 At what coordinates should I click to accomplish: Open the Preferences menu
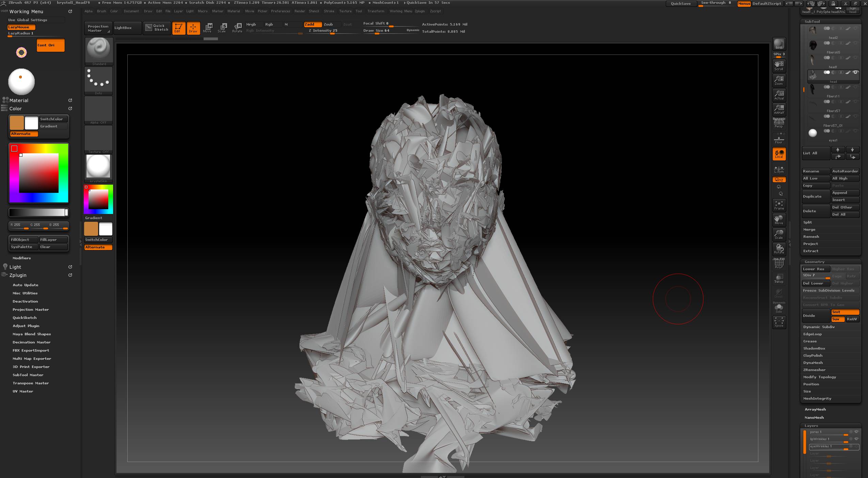pyautogui.click(x=281, y=11)
